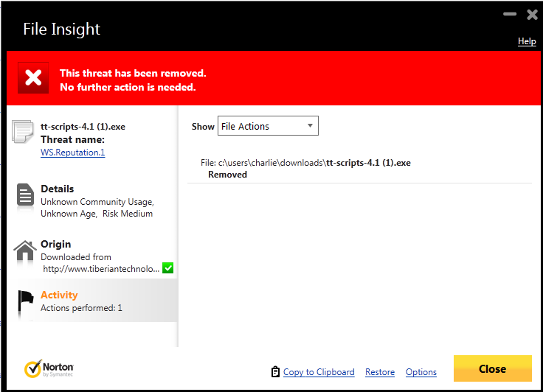Select the Activity section

(59, 295)
